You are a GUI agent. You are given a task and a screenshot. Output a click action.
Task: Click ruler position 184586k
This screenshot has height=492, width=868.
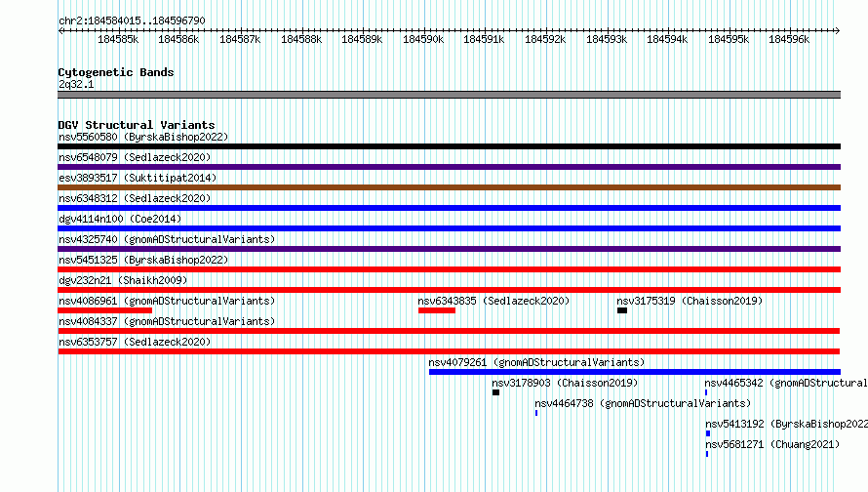click(x=178, y=39)
